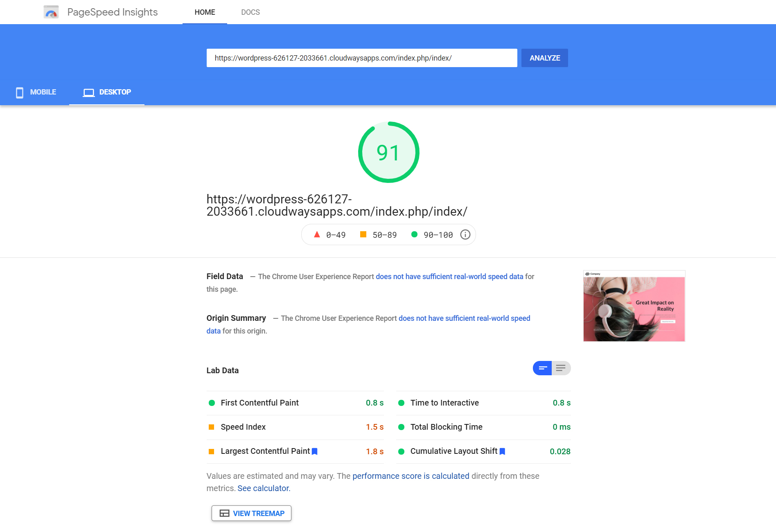Image resolution: width=776 pixels, height=532 pixels.
Task: Click the green dot beside First Contentful Paint
Action: [212, 403]
